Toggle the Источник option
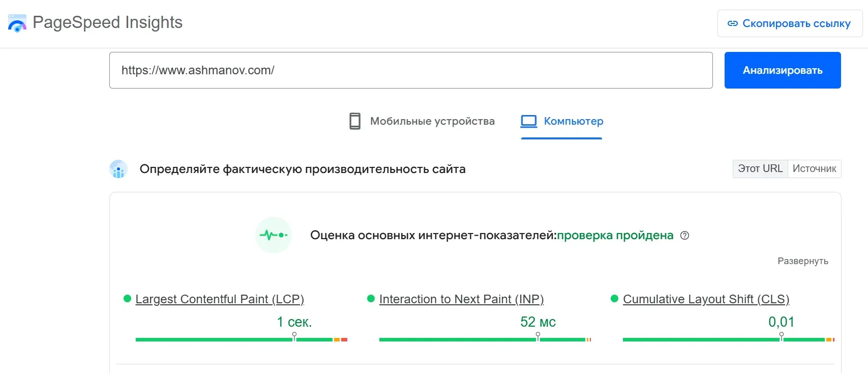Viewport: 868px width, 373px height. coord(814,168)
